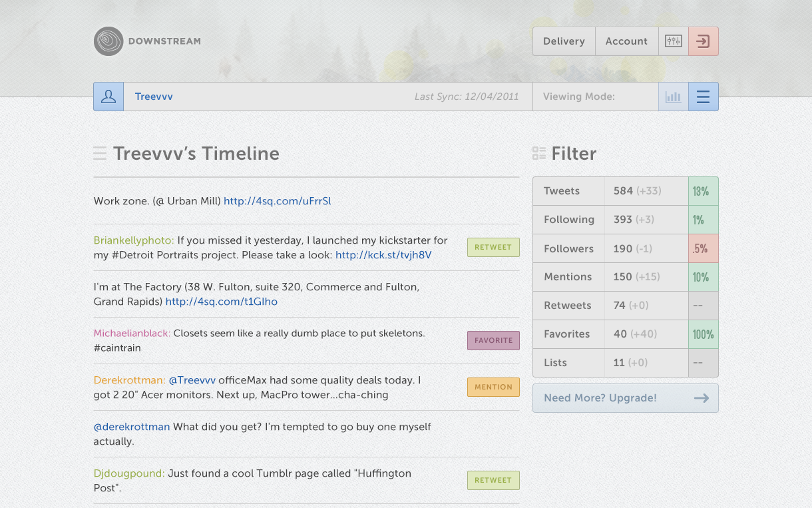Viewport: 812px width, 508px height.
Task: Filter by Favorites row
Action: 626,334
